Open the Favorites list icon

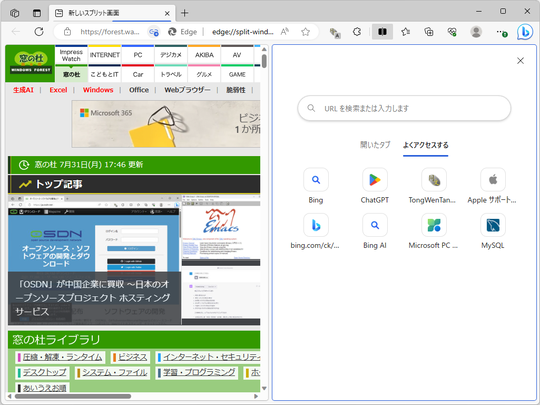(406, 32)
